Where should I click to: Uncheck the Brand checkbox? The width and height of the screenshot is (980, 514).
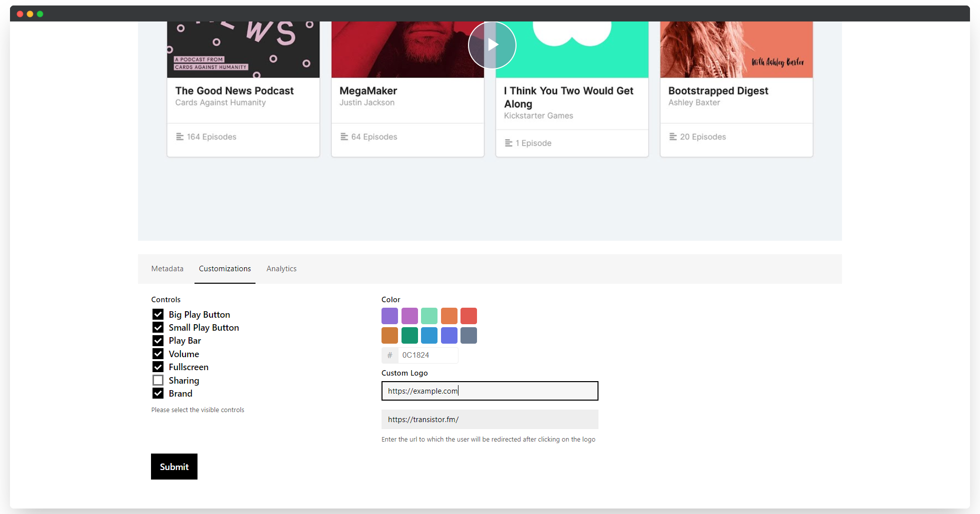pyautogui.click(x=158, y=393)
